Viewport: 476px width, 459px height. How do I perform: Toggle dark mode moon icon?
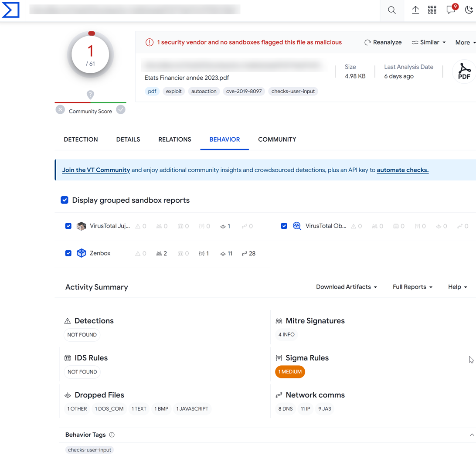pyautogui.click(x=469, y=10)
